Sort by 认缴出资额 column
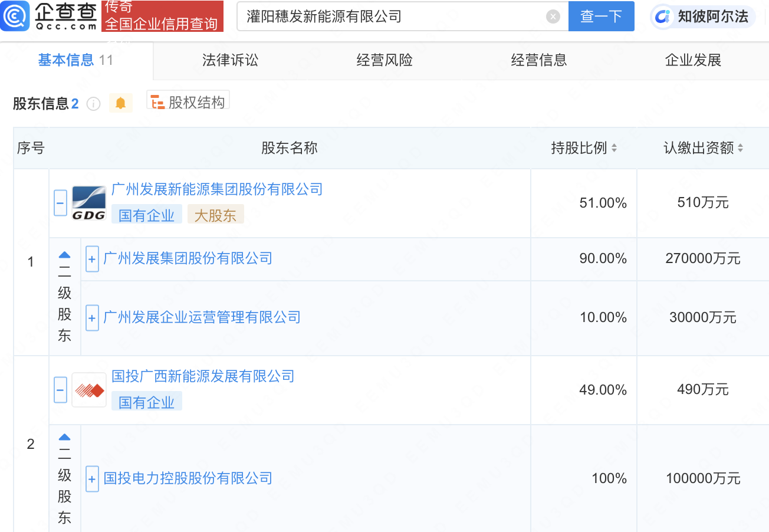The image size is (769, 532). click(x=740, y=148)
